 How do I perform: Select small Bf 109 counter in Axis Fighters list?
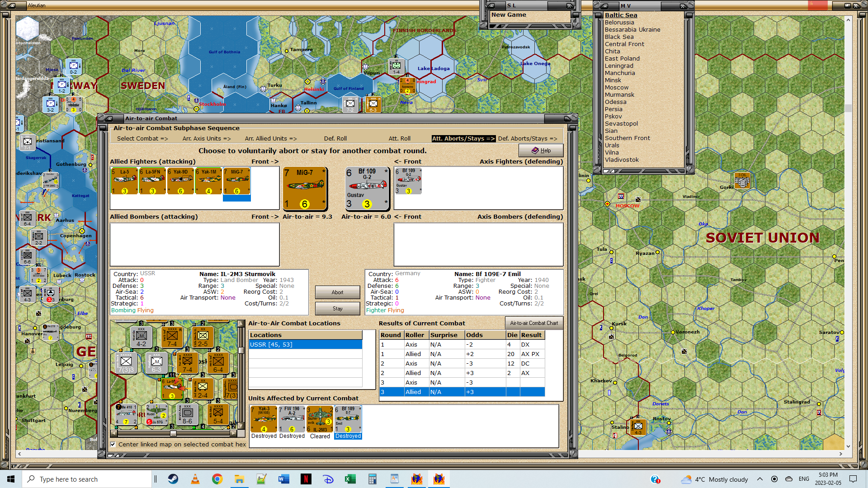pos(408,181)
